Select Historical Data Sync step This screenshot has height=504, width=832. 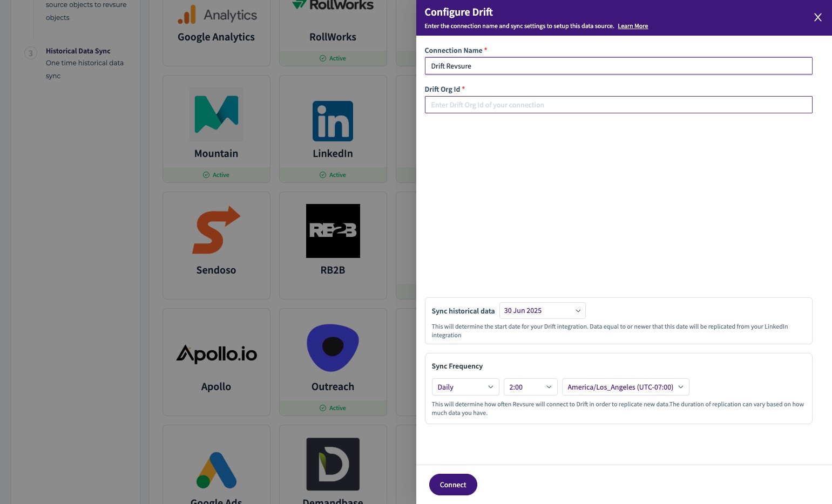[x=78, y=51]
